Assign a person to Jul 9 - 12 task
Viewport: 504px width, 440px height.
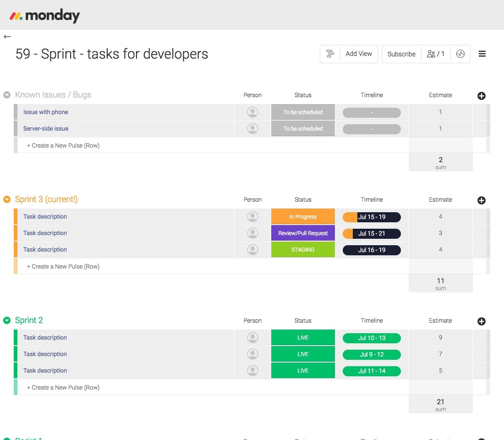252,354
